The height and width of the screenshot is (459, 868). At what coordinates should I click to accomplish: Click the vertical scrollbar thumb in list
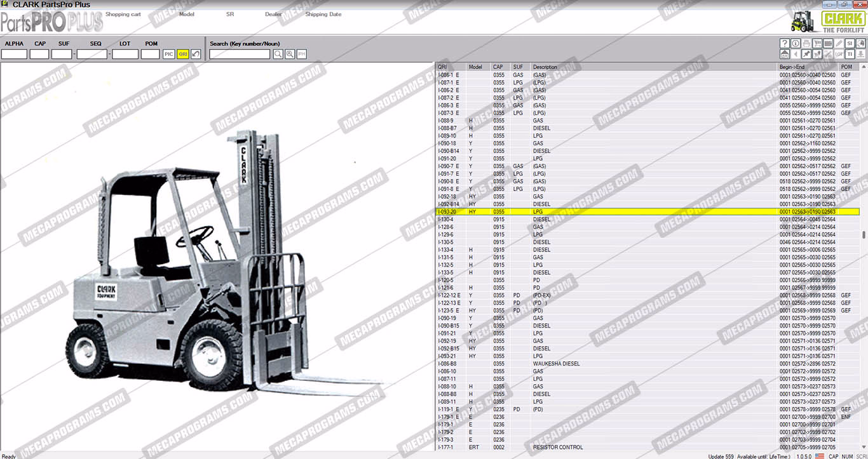point(864,234)
